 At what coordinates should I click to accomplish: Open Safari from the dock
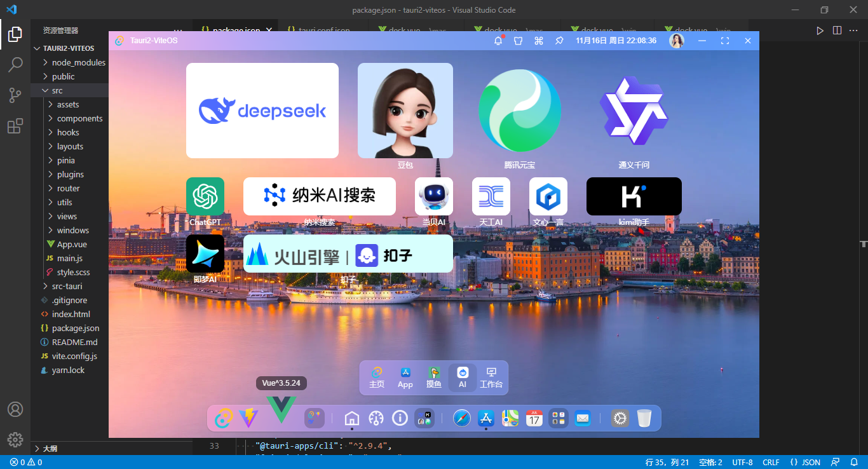pyautogui.click(x=461, y=418)
